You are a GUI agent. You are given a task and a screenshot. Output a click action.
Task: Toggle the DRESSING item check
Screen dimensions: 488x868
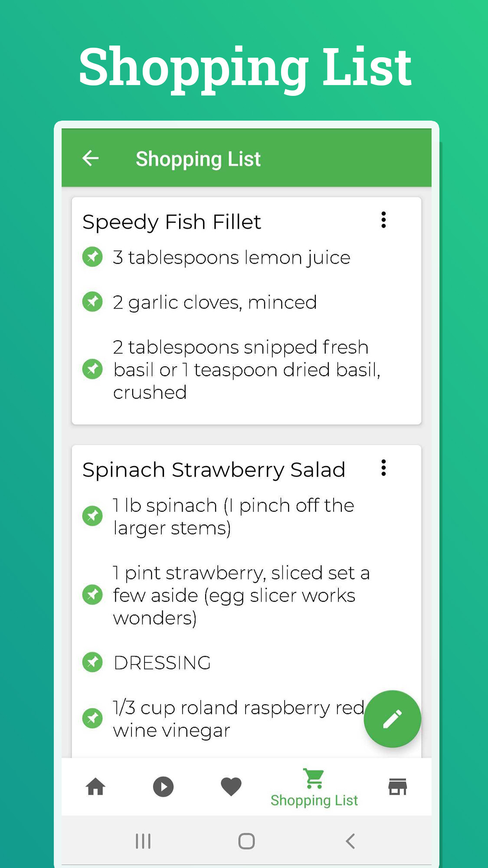(92, 662)
